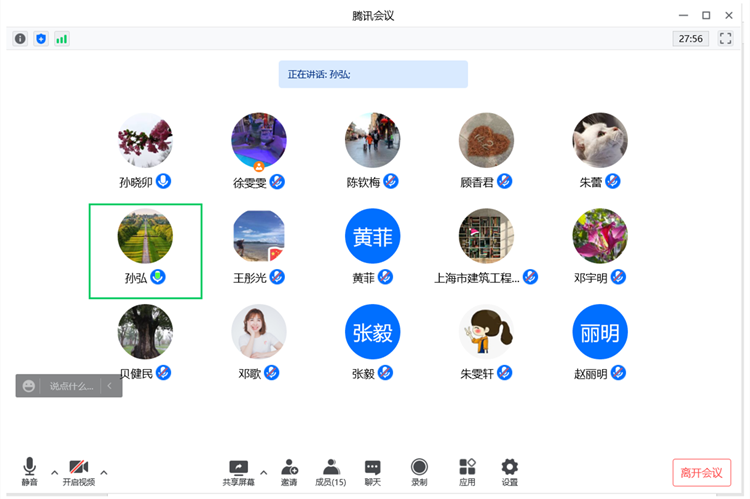Open the Invite (邀请) icon

click(289, 473)
